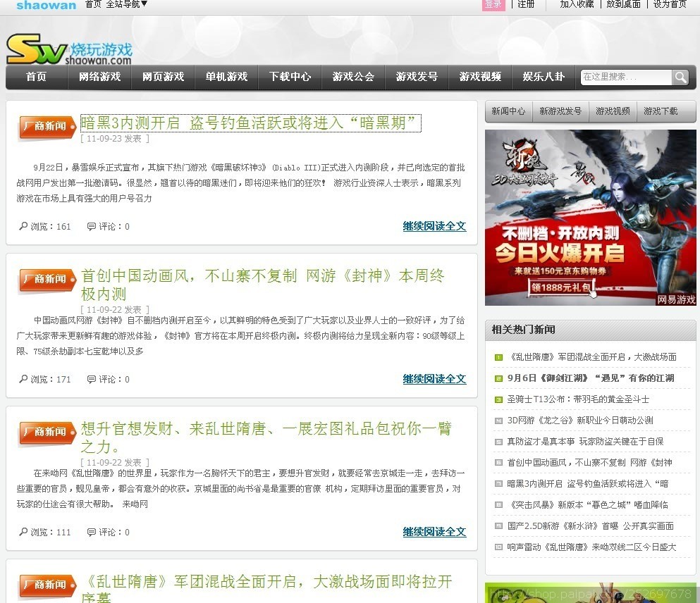The image size is (700, 603).
Task: Click the search magnifier icon button
Action: 680,77
